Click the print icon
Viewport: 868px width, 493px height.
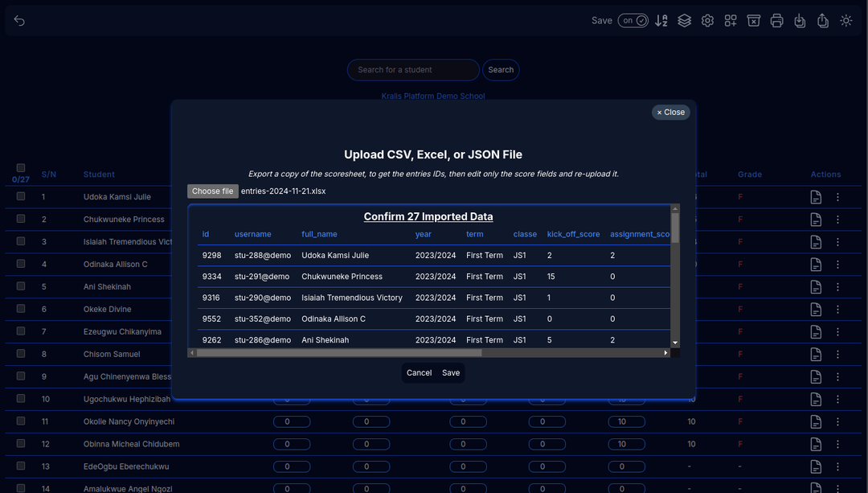[x=776, y=21]
